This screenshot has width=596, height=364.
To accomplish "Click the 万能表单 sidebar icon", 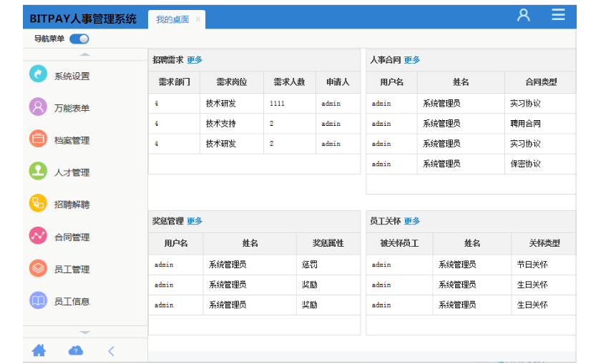I will click(x=38, y=107).
